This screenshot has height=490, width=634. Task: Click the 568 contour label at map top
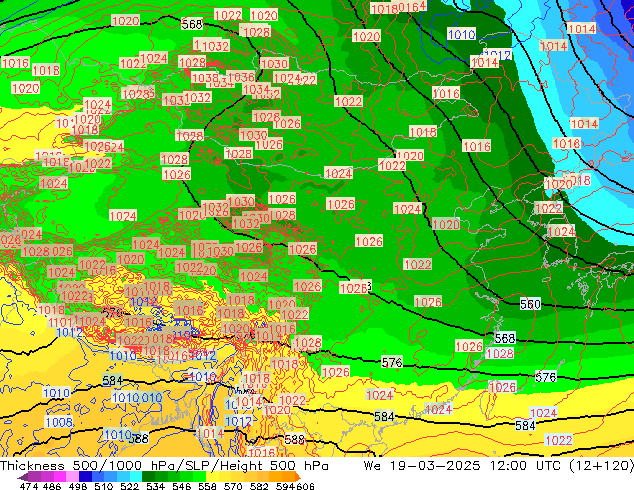193,23
